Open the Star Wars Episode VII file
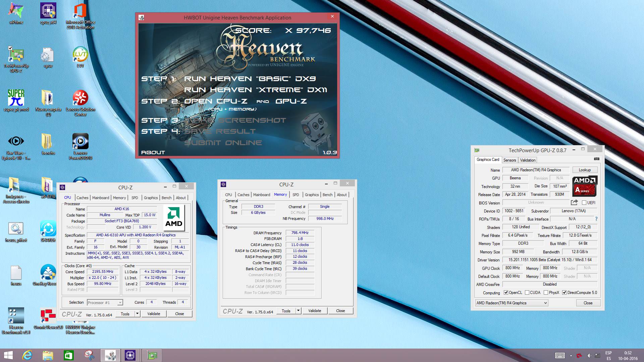 click(16, 146)
